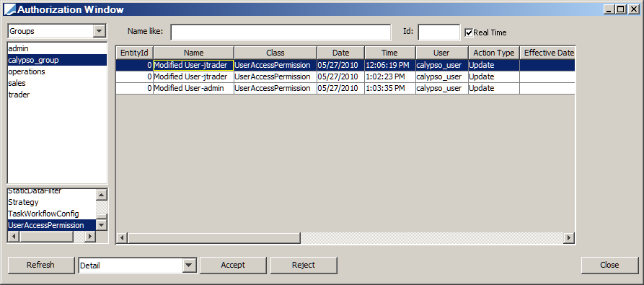The image size is (644, 285).
Task: Click the class list scroll-down arrow
Action: pos(101,224)
